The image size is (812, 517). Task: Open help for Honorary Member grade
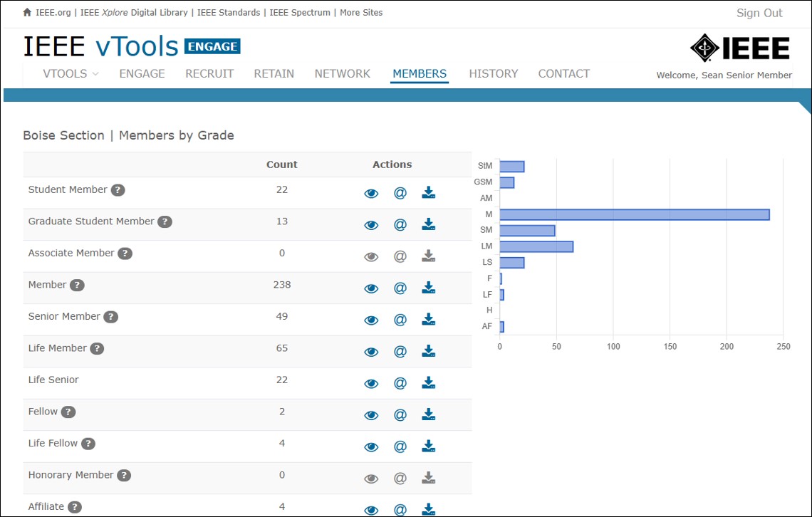pyautogui.click(x=124, y=475)
